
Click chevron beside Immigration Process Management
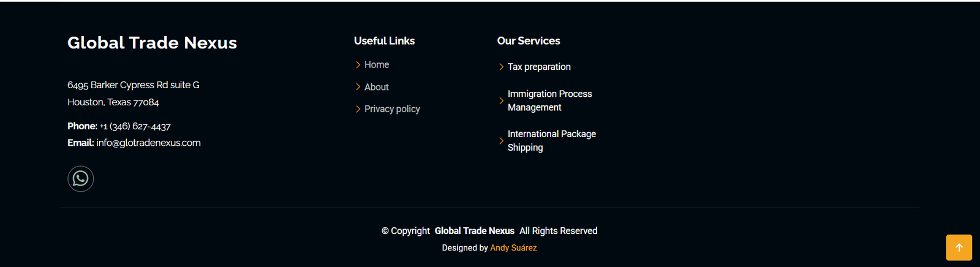click(x=501, y=100)
